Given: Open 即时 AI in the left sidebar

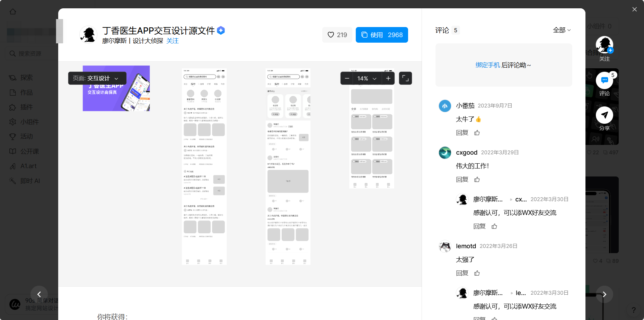Looking at the screenshot, I should coord(30,181).
